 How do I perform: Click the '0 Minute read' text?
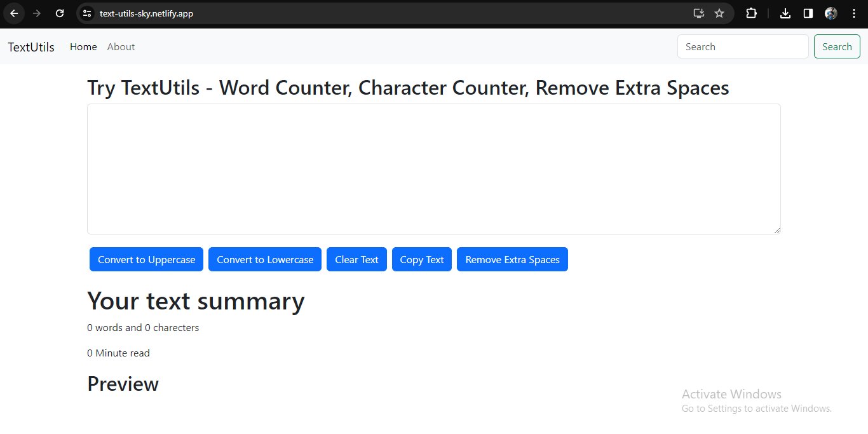tap(118, 353)
